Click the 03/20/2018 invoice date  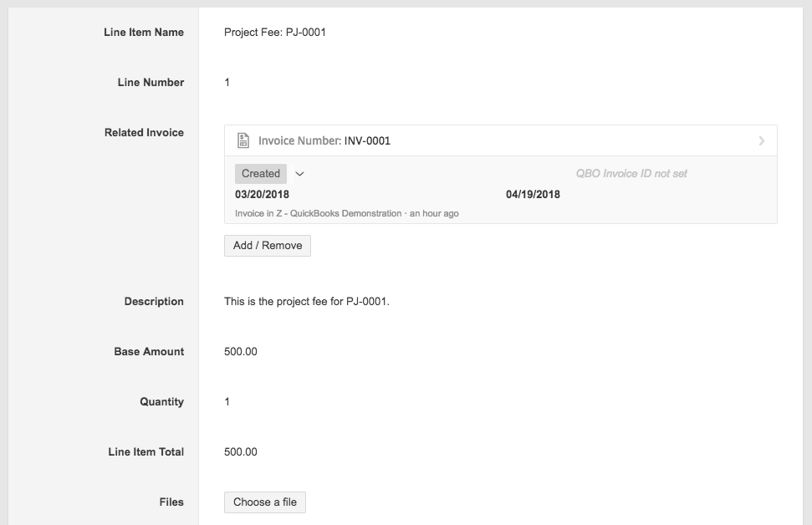click(262, 195)
